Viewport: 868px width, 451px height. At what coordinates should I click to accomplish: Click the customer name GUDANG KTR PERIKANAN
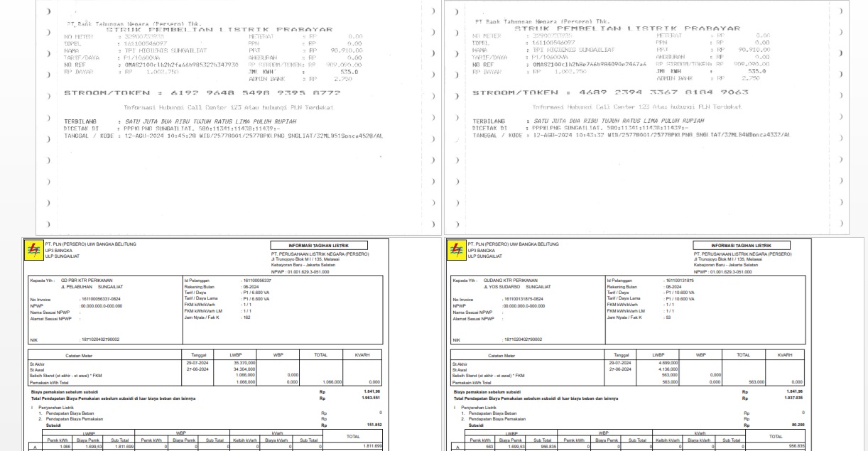click(x=509, y=281)
